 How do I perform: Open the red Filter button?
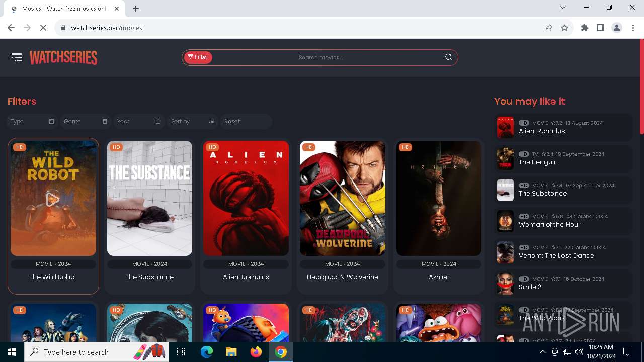[198, 57]
